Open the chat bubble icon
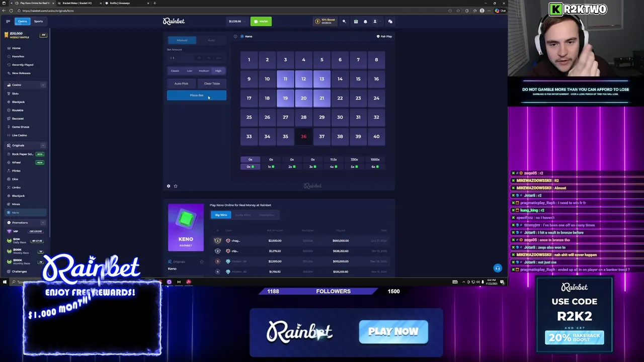644x362 pixels. [390, 22]
